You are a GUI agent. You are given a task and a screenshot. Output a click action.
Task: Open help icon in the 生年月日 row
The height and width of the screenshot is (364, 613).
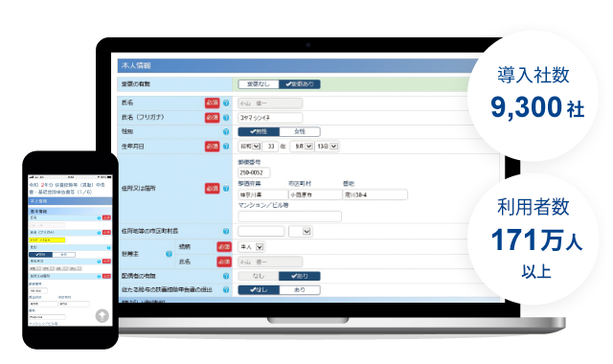(x=226, y=147)
